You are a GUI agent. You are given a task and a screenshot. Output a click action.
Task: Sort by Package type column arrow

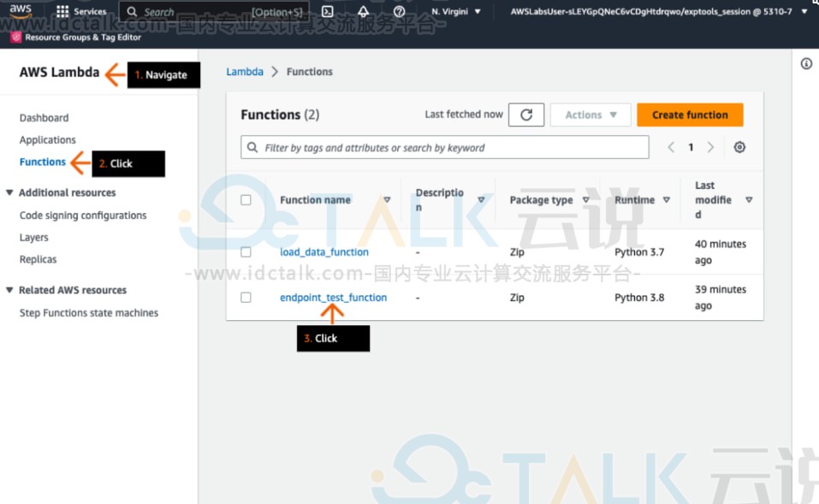click(586, 200)
